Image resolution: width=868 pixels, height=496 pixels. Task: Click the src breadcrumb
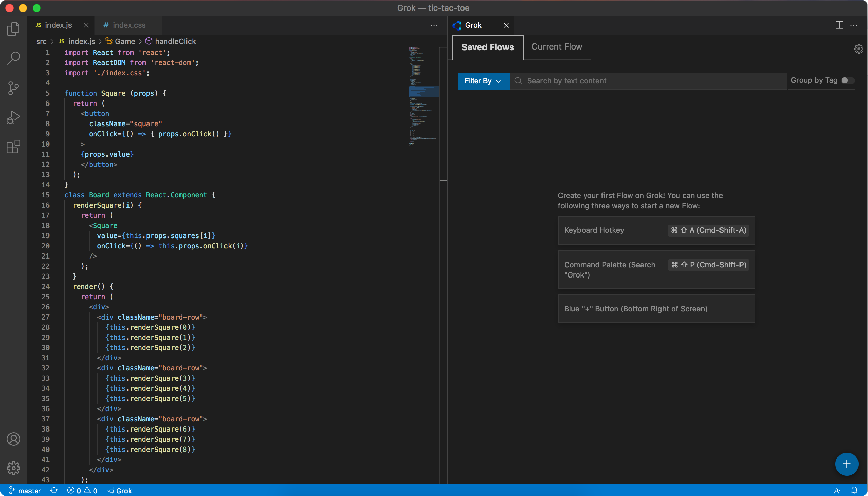41,42
